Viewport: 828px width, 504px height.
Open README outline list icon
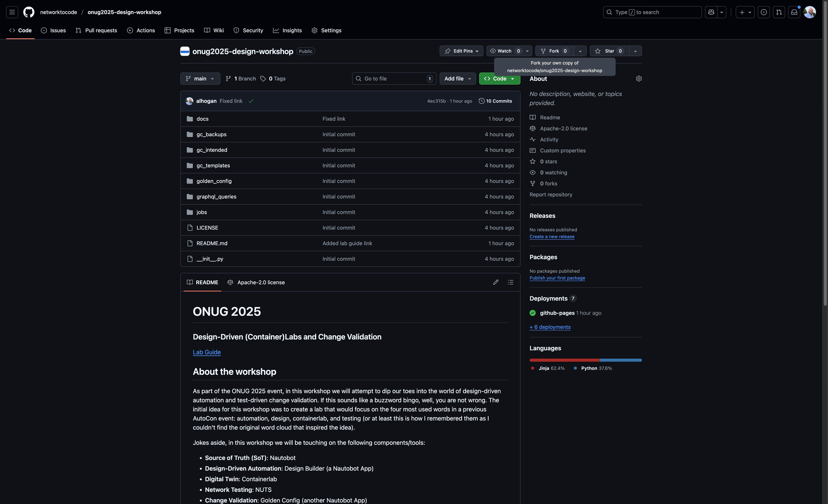click(510, 282)
